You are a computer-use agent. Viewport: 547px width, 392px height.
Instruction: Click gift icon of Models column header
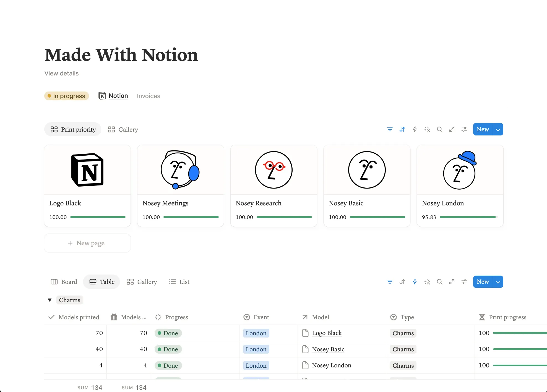tap(114, 317)
